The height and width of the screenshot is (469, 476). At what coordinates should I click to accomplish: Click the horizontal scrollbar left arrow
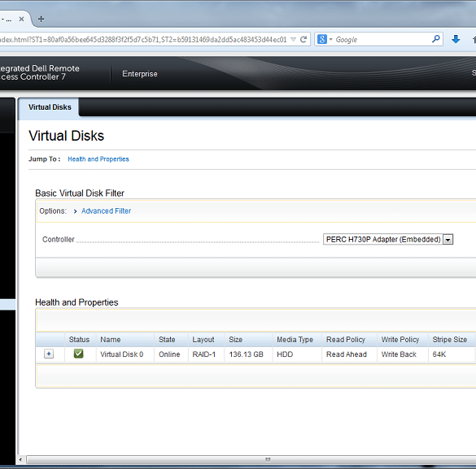coord(20,459)
